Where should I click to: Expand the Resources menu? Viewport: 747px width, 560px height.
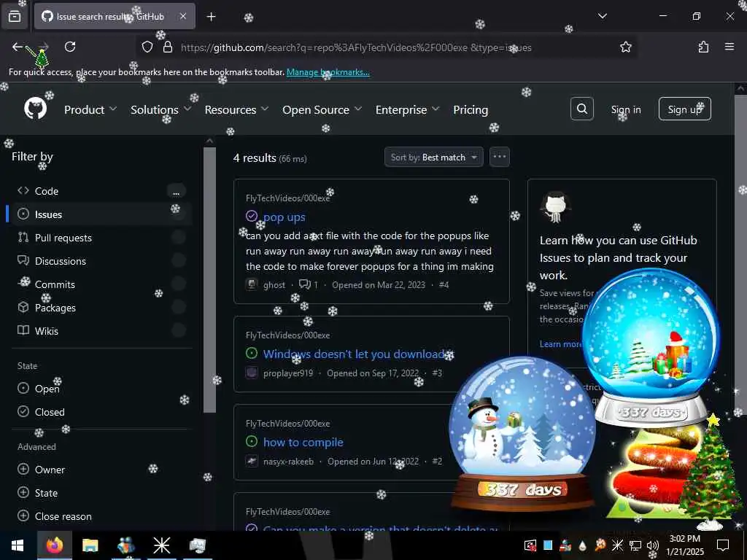click(236, 109)
